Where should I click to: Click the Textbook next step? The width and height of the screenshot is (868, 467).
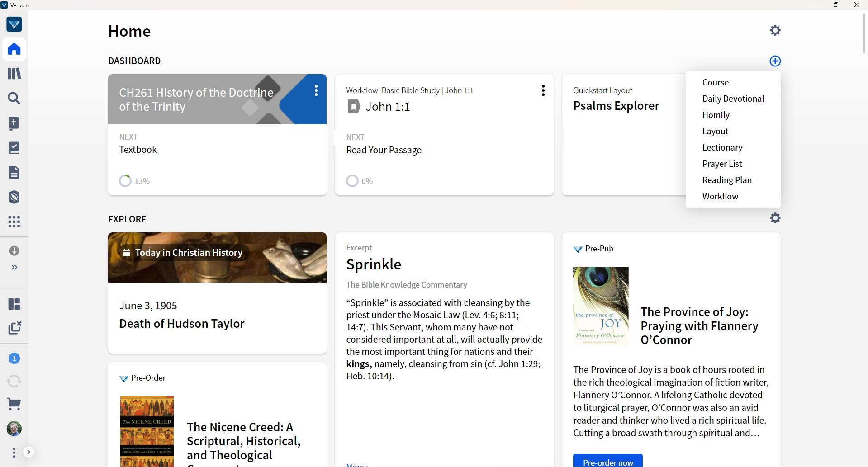coord(138,150)
